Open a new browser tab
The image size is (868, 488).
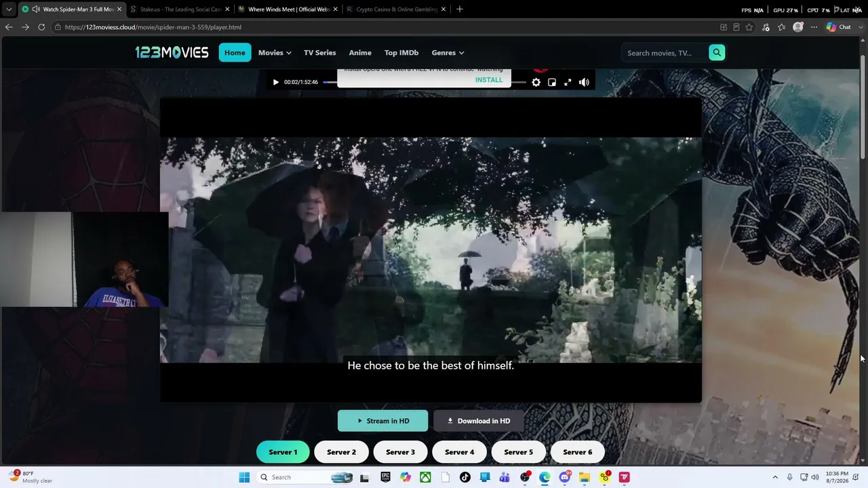click(460, 9)
